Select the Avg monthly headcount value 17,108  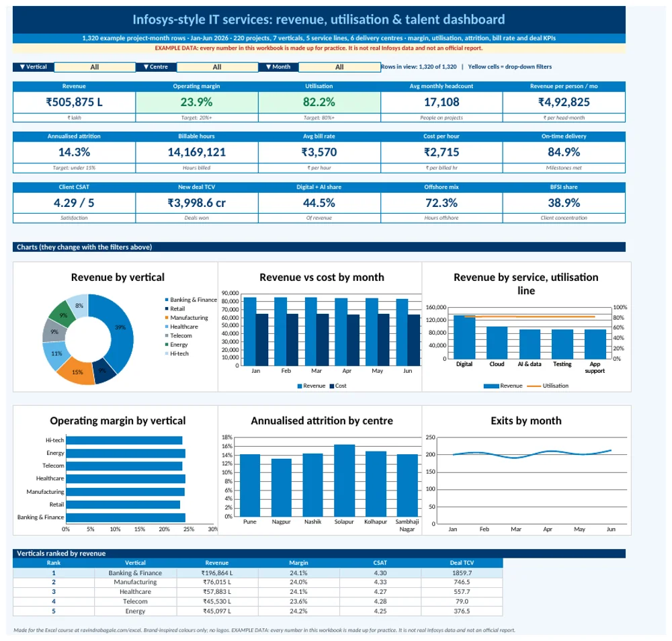[442, 102]
